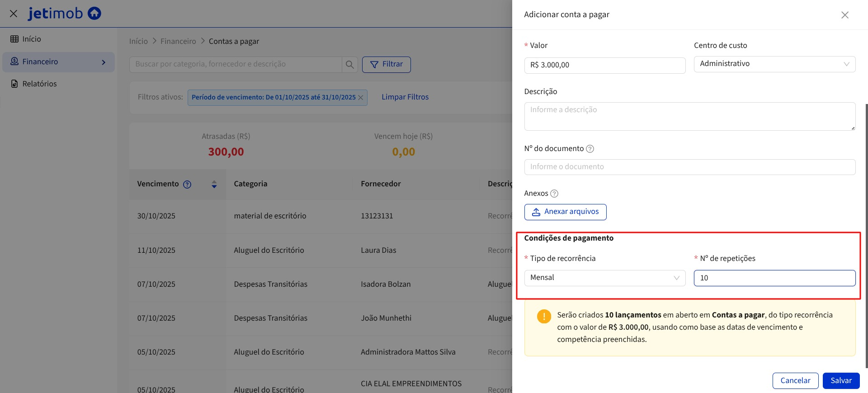The image size is (868, 393).
Task: Click the jetimob home logo
Action: (x=64, y=14)
